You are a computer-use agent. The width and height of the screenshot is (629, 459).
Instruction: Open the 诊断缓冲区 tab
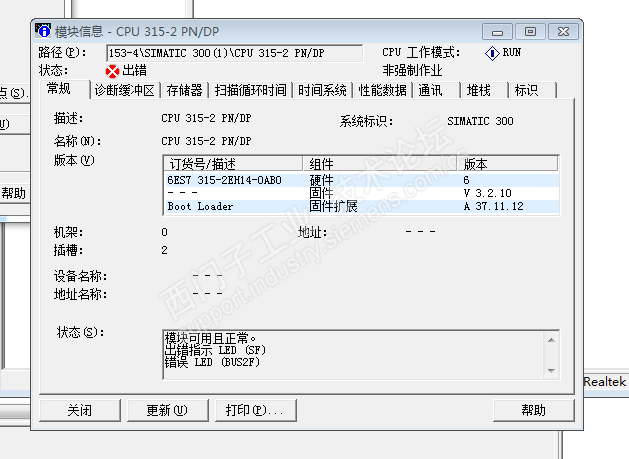125,90
